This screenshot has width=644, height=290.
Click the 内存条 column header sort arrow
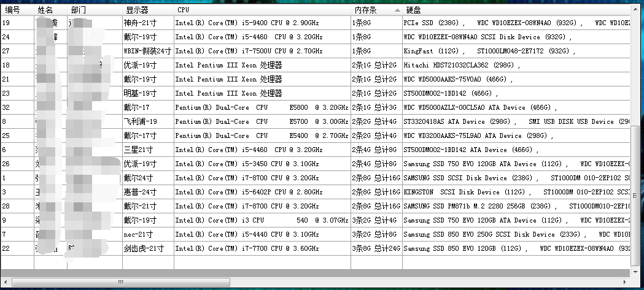click(397, 10)
